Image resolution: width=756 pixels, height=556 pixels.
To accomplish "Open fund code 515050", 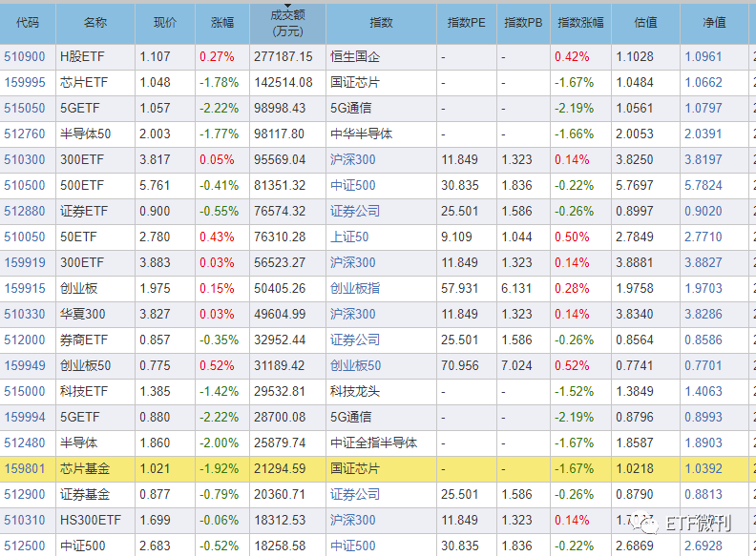I will (x=25, y=108).
